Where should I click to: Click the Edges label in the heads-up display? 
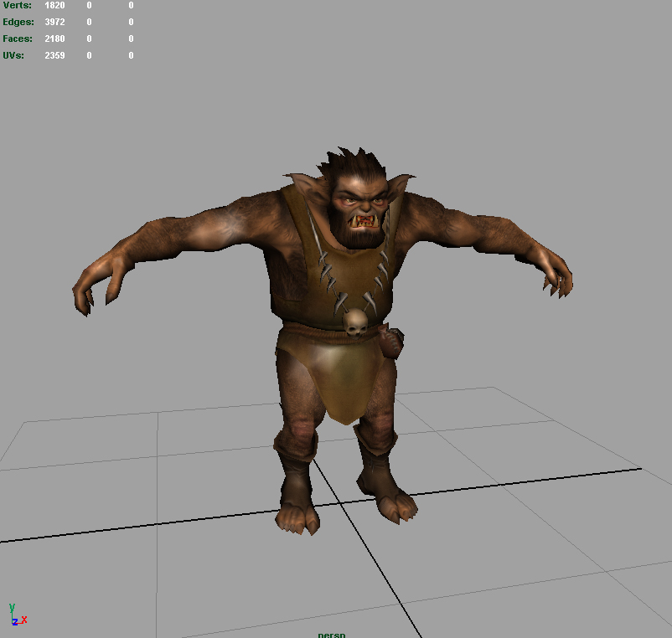18,22
